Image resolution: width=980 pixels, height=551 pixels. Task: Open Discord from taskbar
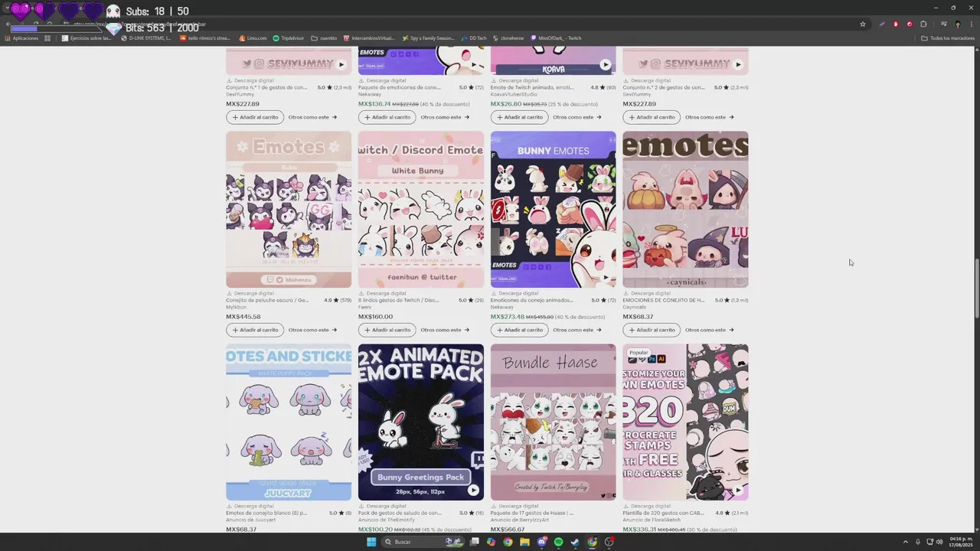(x=542, y=542)
